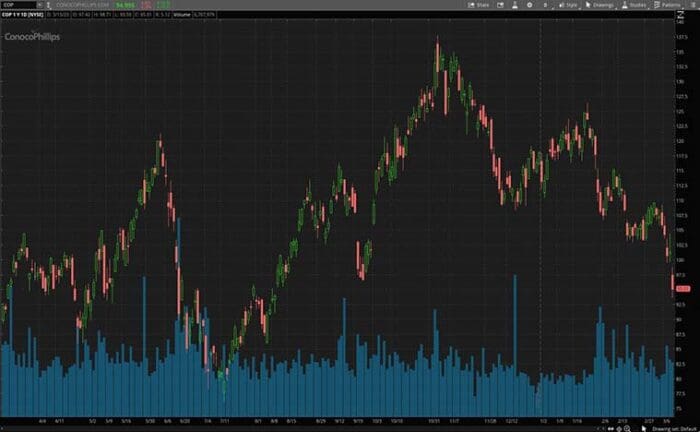Open the Patterns menu
The image size is (700, 432).
click(667, 5)
